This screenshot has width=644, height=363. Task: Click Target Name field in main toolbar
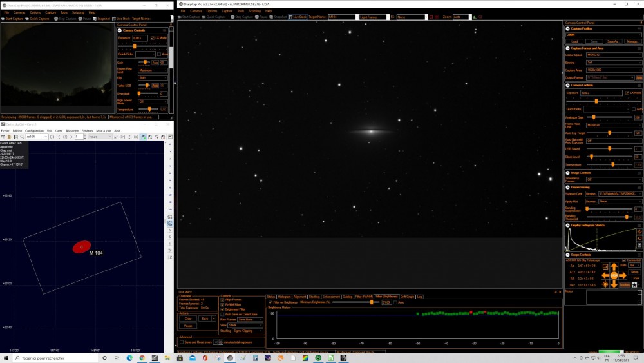point(342,17)
